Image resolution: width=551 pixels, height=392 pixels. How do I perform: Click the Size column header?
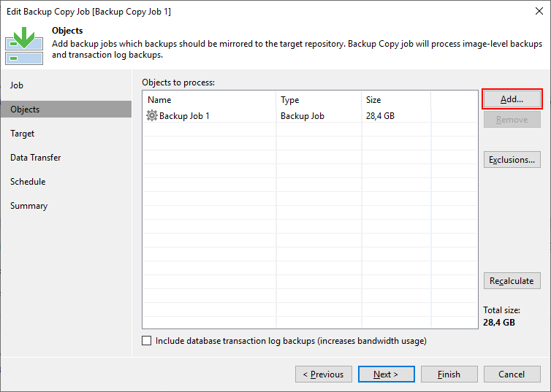click(396, 100)
